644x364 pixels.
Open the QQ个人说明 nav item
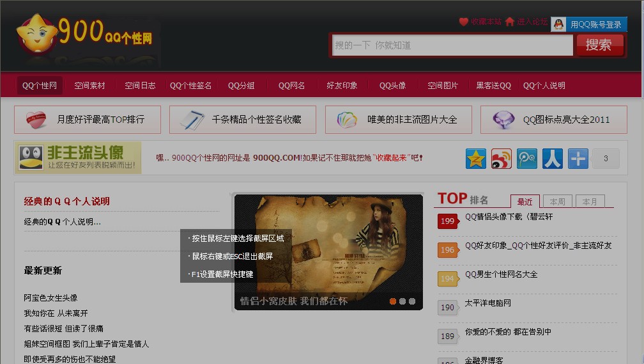[544, 86]
